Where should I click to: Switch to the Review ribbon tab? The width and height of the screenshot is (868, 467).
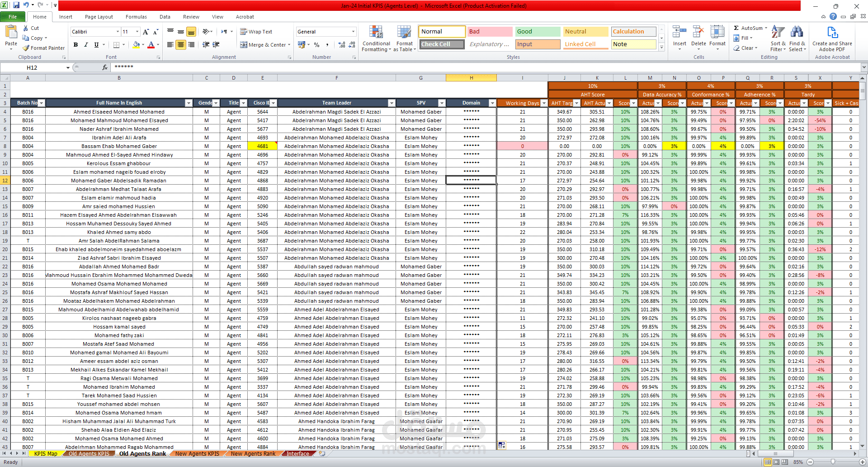[x=191, y=17]
